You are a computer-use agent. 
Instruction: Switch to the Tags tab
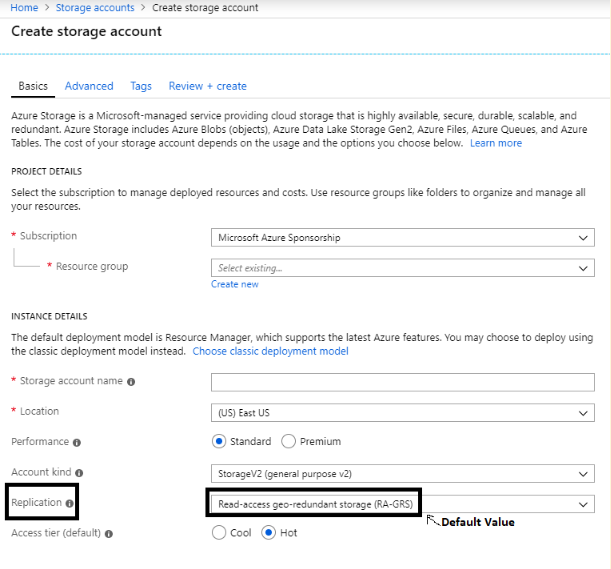(x=141, y=86)
